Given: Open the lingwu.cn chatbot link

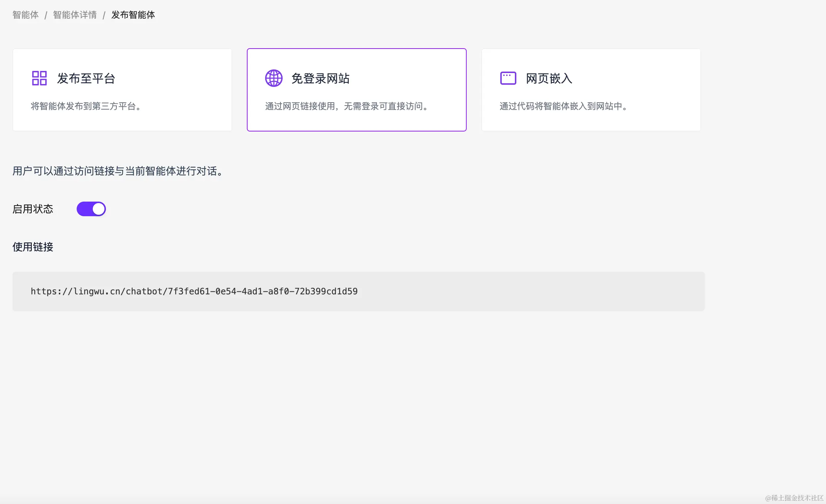Looking at the screenshot, I should pos(194,291).
